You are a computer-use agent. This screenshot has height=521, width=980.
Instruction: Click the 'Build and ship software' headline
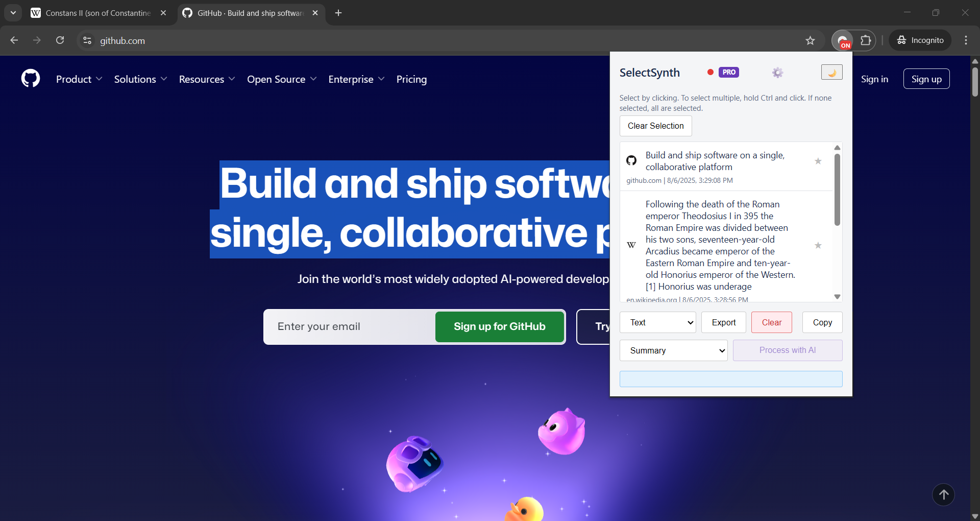410,209
